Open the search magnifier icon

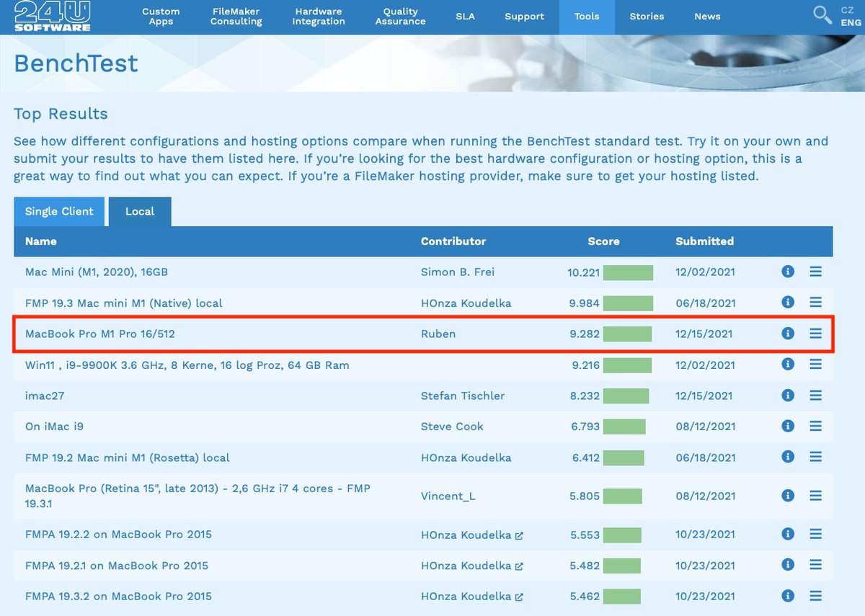(x=822, y=15)
